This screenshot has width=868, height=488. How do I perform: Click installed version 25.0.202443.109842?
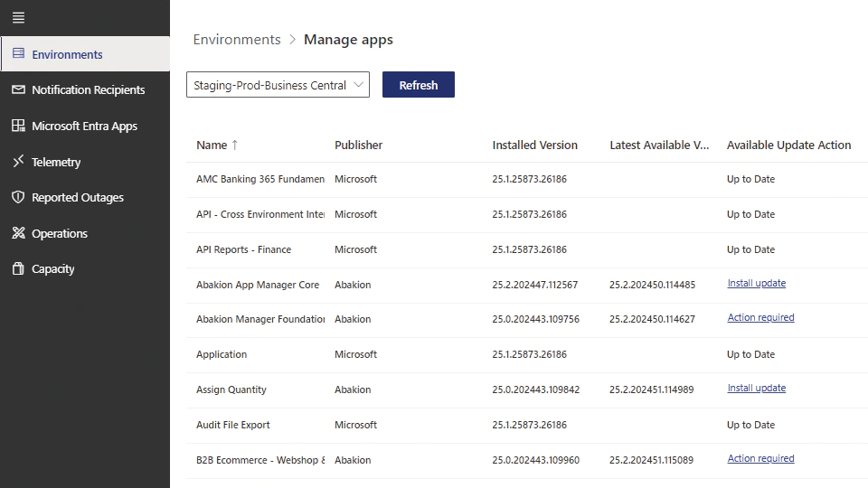[x=536, y=389]
